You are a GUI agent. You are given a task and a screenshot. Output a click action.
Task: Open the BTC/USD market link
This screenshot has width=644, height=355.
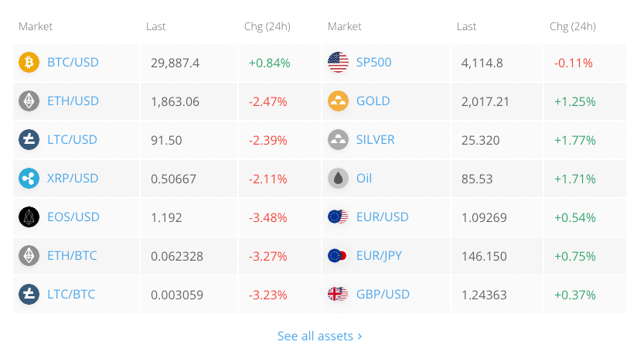pos(73,63)
